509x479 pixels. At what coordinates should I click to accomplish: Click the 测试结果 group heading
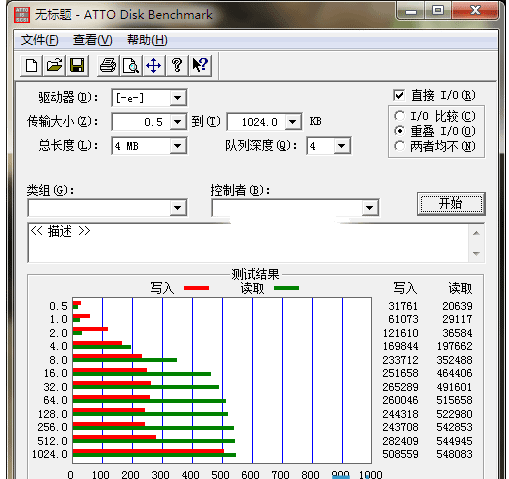click(255, 274)
